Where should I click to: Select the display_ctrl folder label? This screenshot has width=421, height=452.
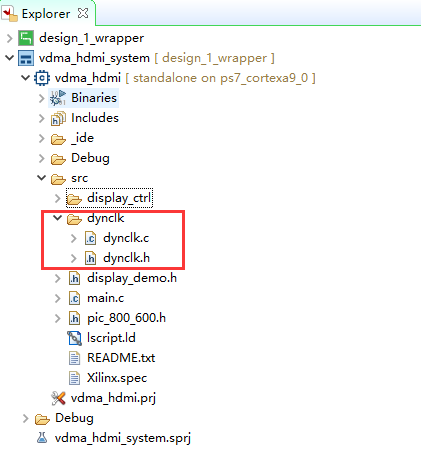tap(119, 198)
